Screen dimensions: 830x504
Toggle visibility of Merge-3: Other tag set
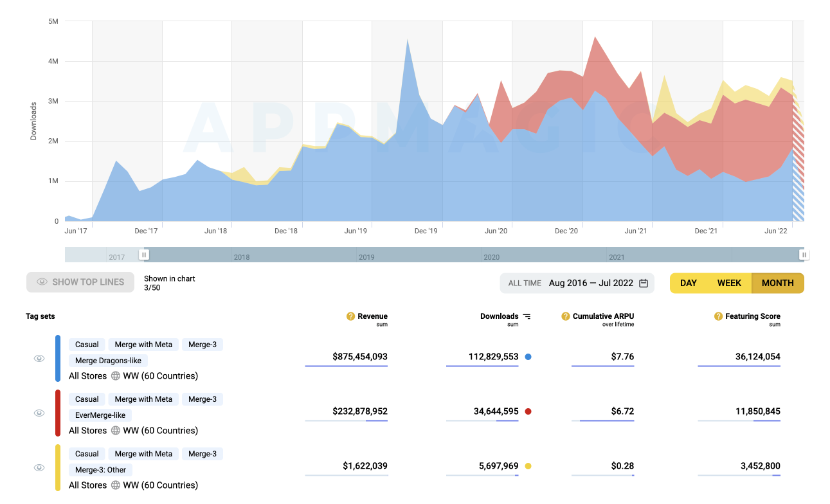(39, 468)
